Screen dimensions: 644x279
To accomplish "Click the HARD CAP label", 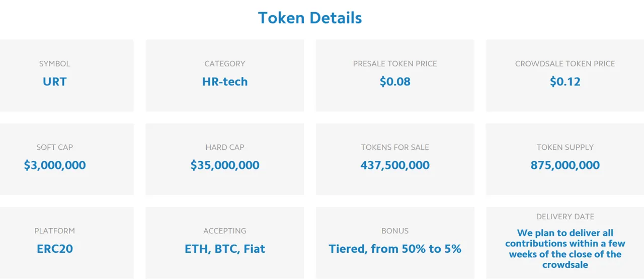I will (x=225, y=147).
